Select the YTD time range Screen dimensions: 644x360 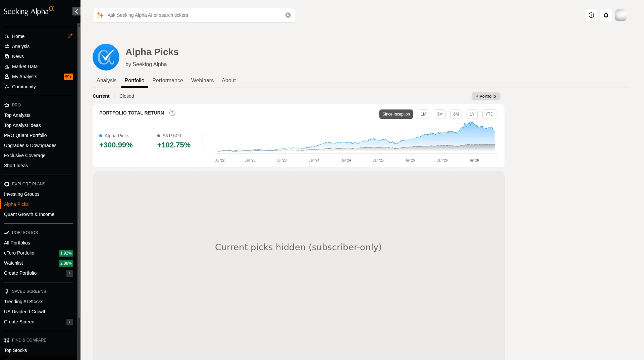point(489,114)
